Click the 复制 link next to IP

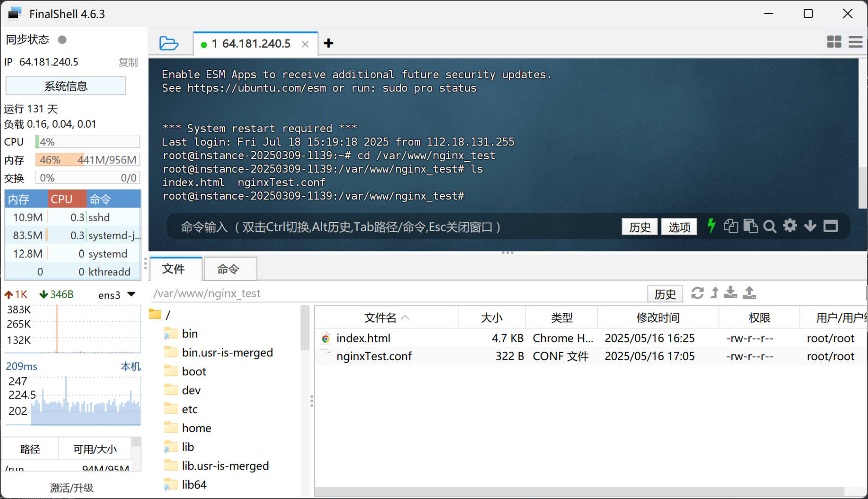(x=128, y=62)
